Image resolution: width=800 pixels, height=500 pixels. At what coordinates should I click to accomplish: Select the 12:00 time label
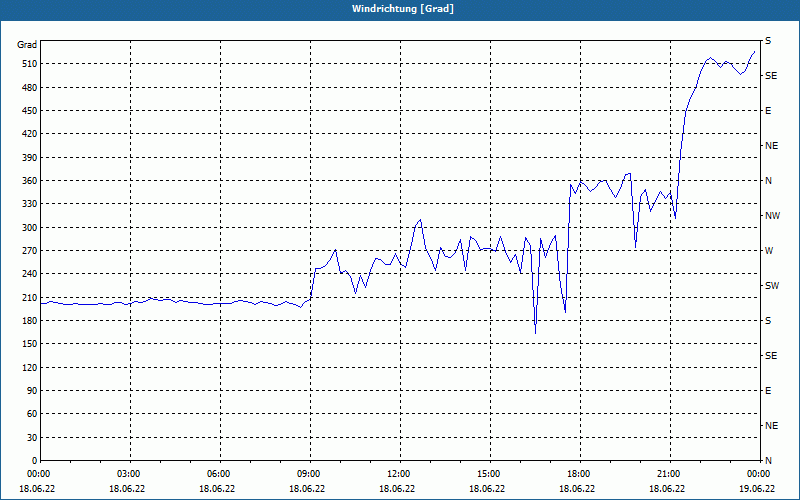pyautogui.click(x=399, y=474)
